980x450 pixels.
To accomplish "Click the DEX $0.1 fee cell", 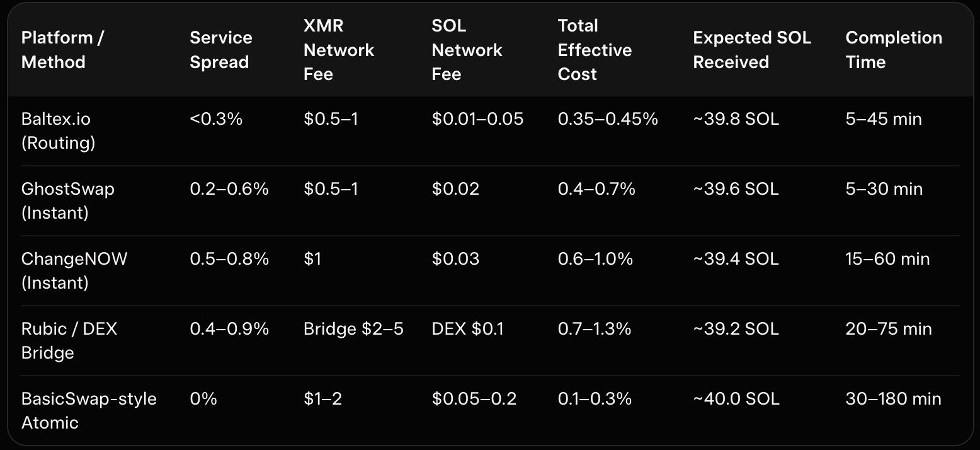I will (x=467, y=329).
